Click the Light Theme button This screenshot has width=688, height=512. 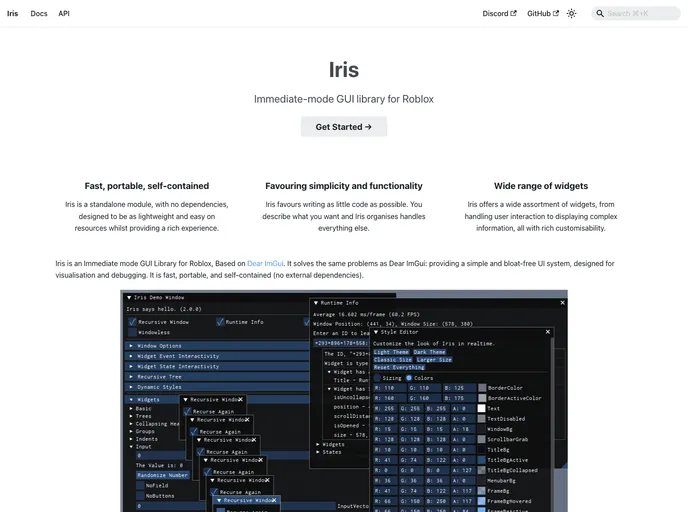tap(391, 352)
